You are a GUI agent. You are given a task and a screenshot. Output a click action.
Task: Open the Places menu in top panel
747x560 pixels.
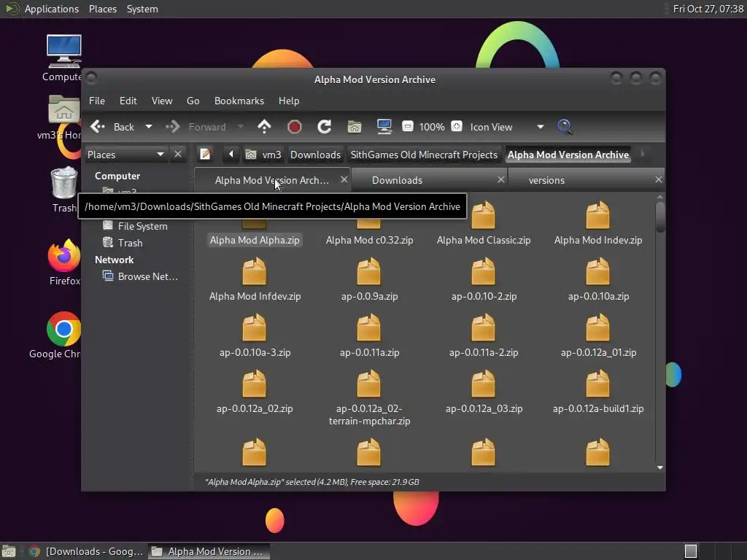tap(102, 9)
